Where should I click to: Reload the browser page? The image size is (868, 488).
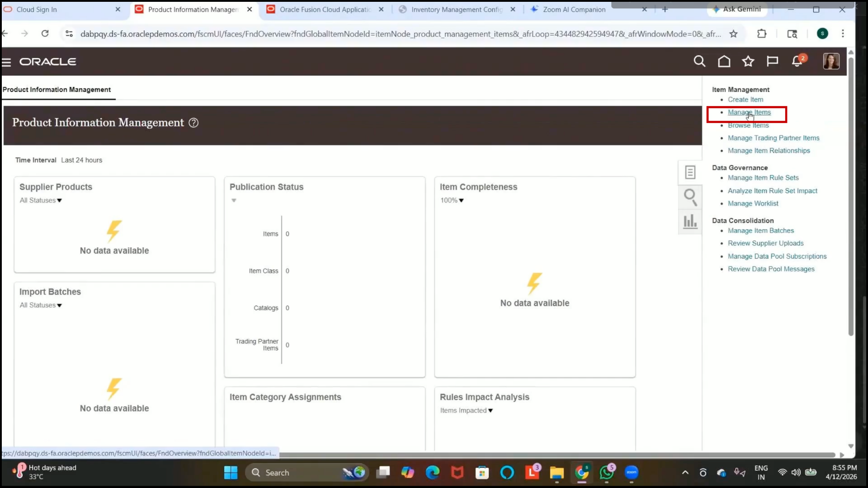tap(45, 33)
